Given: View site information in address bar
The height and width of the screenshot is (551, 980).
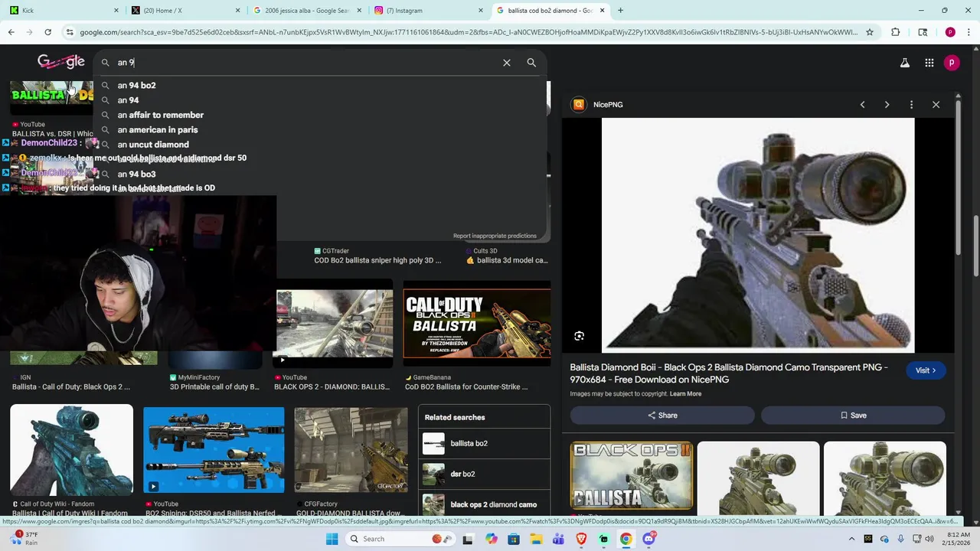Looking at the screenshot, I should [70, 32].
